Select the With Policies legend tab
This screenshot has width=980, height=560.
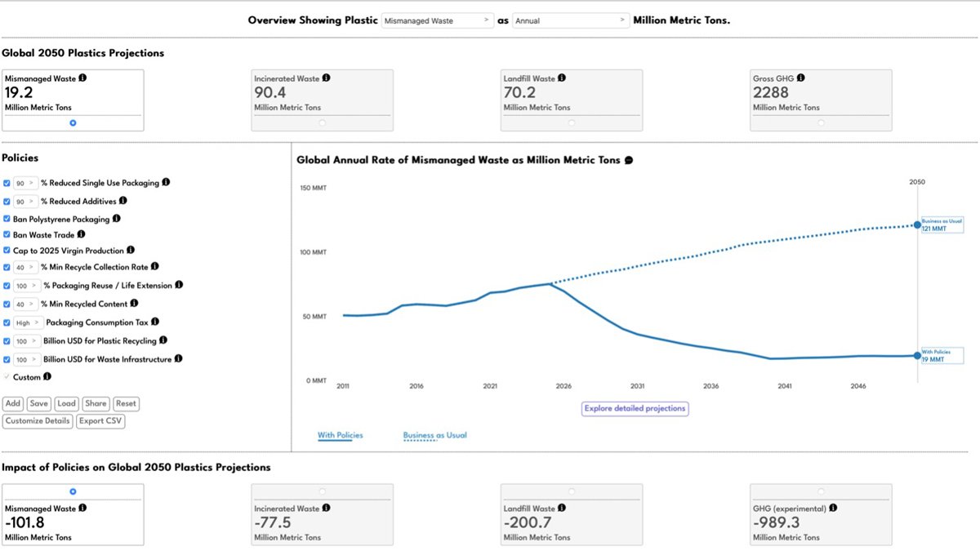click(340, 436)
